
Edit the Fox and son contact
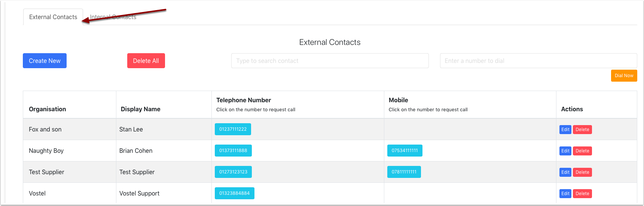pos(565,130)
